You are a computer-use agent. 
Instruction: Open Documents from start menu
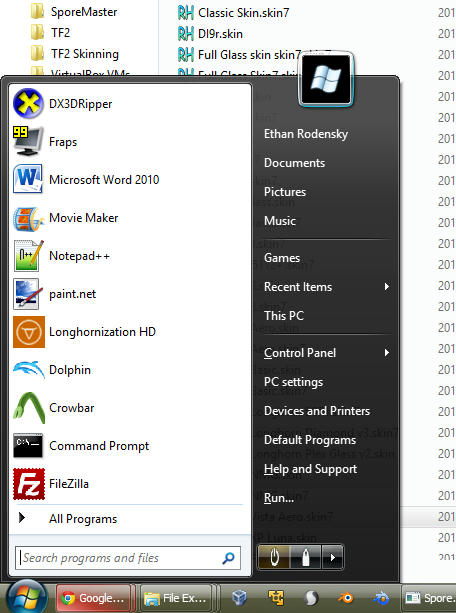pyautogui.click(x=294, y=163)
